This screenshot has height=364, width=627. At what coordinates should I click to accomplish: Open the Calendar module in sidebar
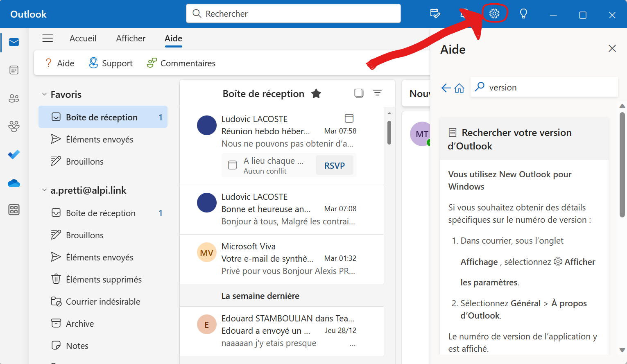point(14,70)
